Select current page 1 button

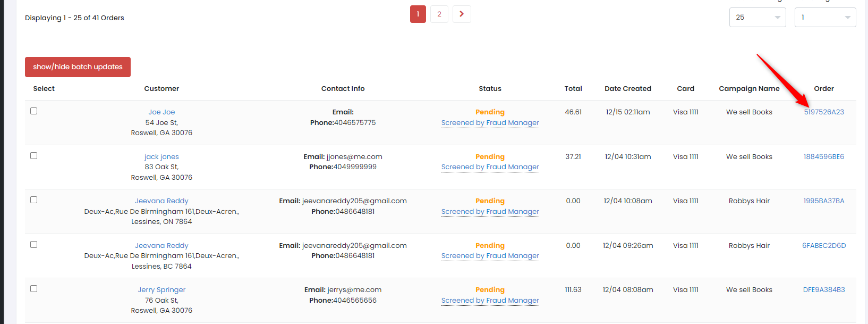point(418,14)
